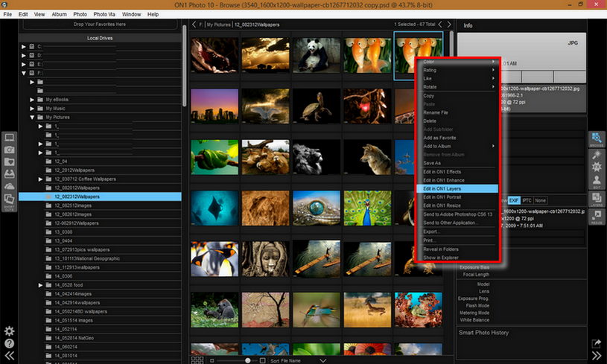This screenshot has height=364, width=607.
Task: Select the gorilla thumbnail
Action: (214, 310)
